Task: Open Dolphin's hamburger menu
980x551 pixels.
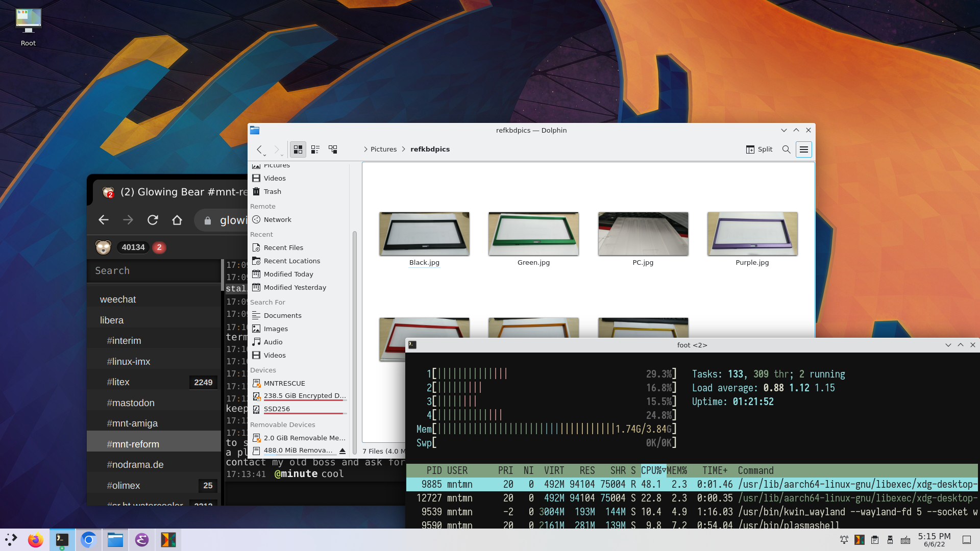Action: click(803, 149)
